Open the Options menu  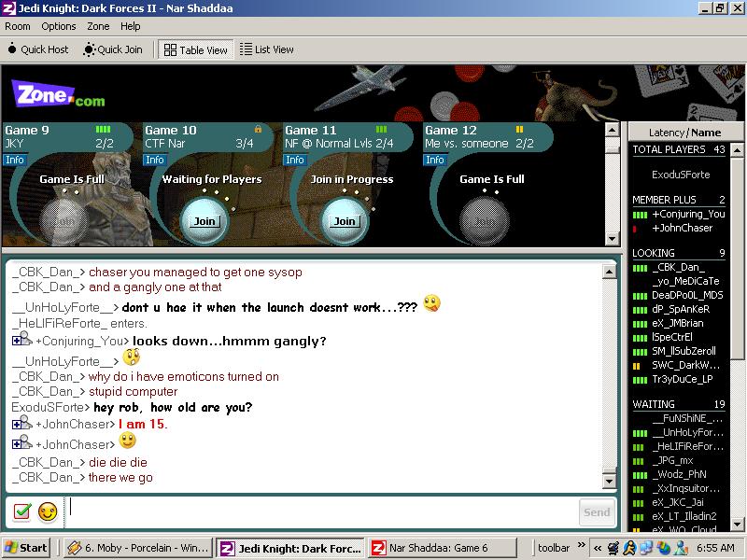point(59,26)
